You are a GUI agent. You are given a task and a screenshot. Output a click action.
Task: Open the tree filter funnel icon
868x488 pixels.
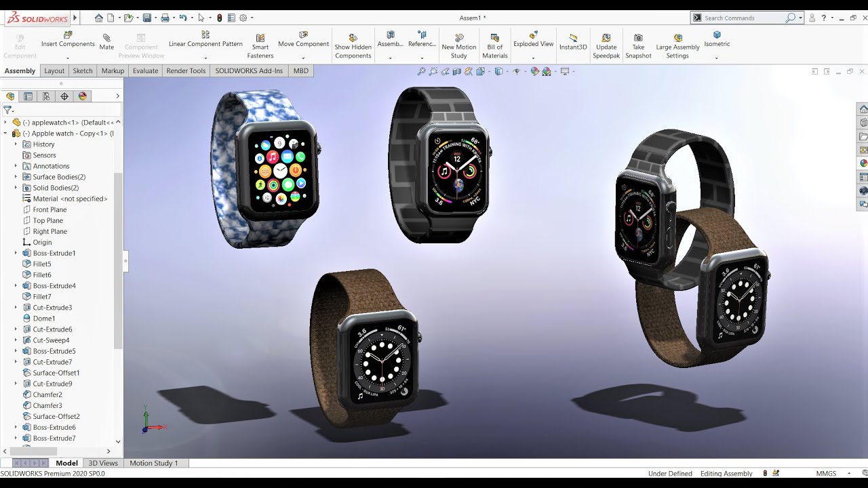pyautogui.click(x=7, y=110)
